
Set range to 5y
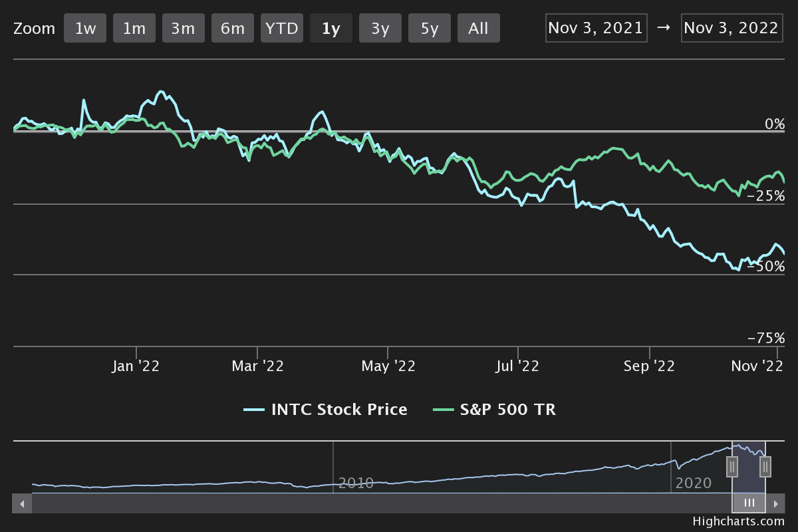pyautogui.click(x=430, y=29)
